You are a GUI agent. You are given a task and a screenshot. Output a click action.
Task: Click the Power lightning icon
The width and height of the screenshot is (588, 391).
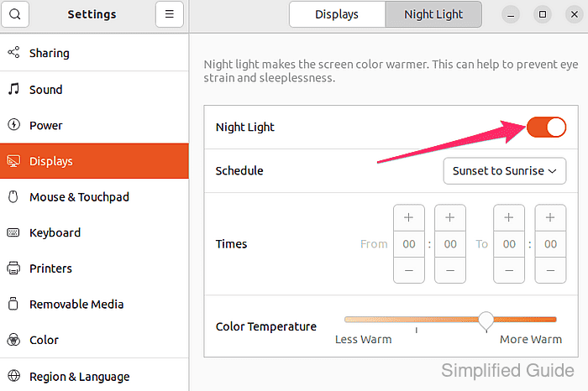pos(13,125)
